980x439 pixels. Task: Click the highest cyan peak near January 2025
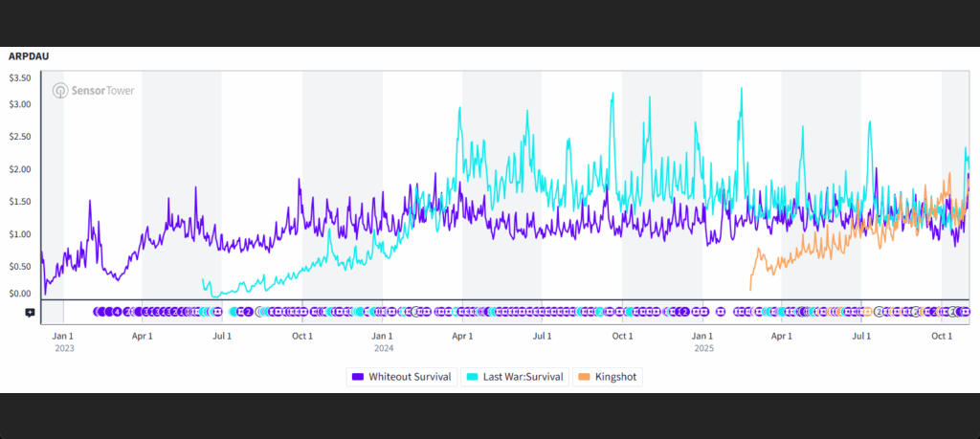[741, 89]
